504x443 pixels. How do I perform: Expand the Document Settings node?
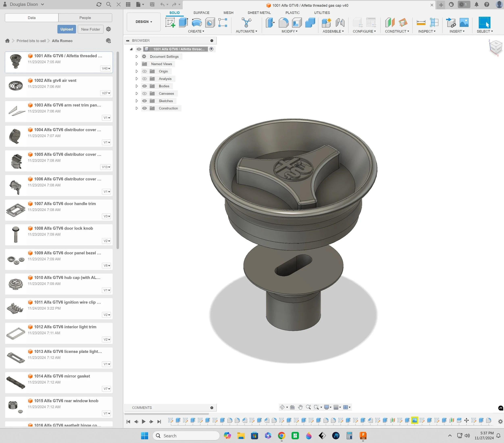pyautogui.click(x=137, y=56)
